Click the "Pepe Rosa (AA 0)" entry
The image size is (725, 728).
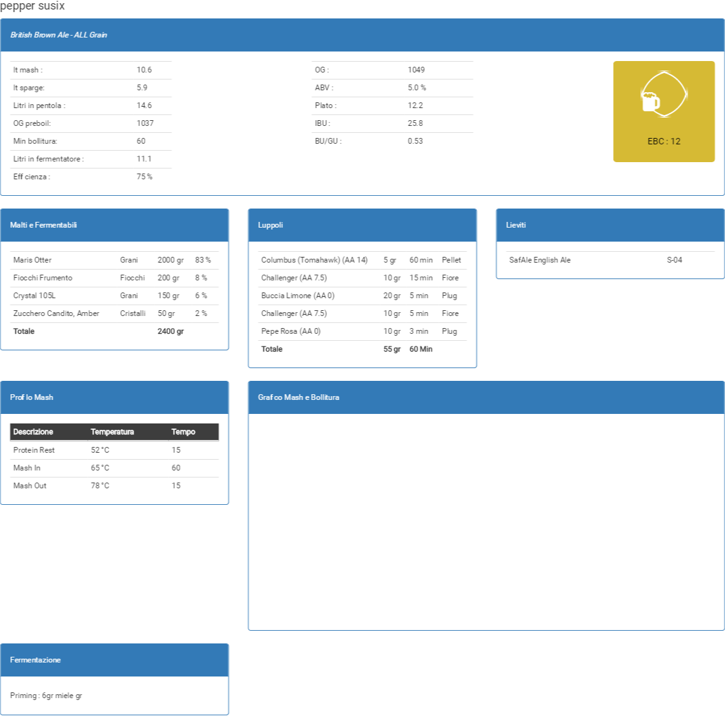(x=291, y=331)
